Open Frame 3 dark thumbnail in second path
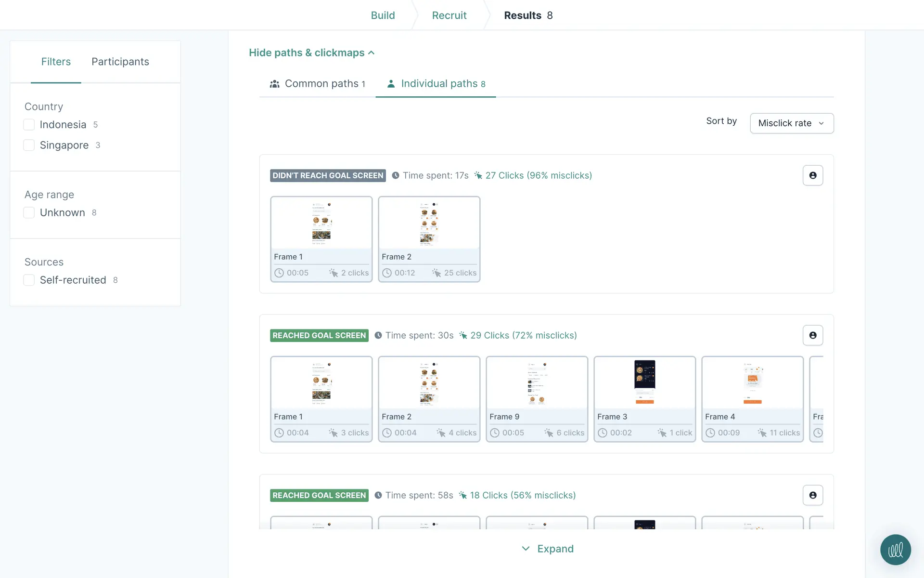Image resolution: width=924 pixels, height=578 pixels. [644, 382]
